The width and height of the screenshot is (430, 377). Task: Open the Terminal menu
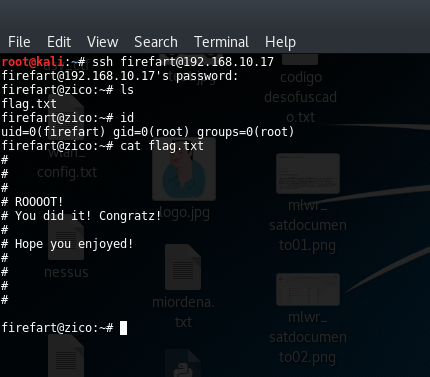tap(221, 42)
